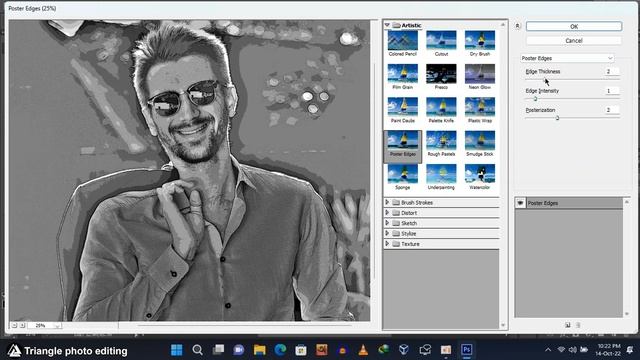Open the preview zoom percentage dropdown
This screenshot has width=640, height=360.
(x=57, y=325)
